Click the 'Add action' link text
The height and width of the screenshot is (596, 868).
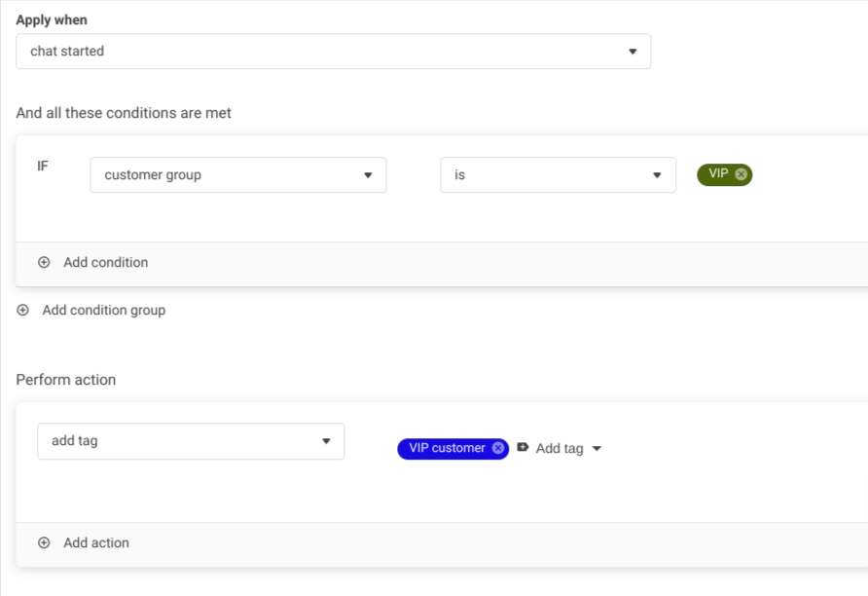pyautogui.click(x=96, y=542)
